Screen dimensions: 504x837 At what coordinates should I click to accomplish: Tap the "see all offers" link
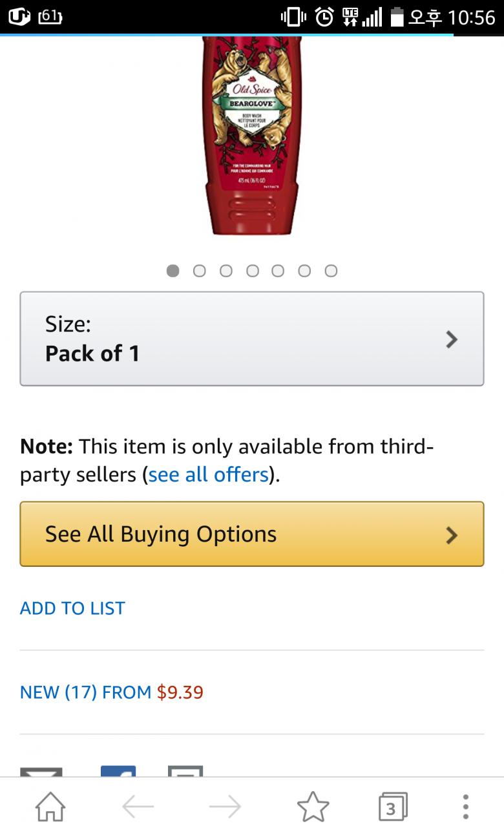click(x=208, y=475)
